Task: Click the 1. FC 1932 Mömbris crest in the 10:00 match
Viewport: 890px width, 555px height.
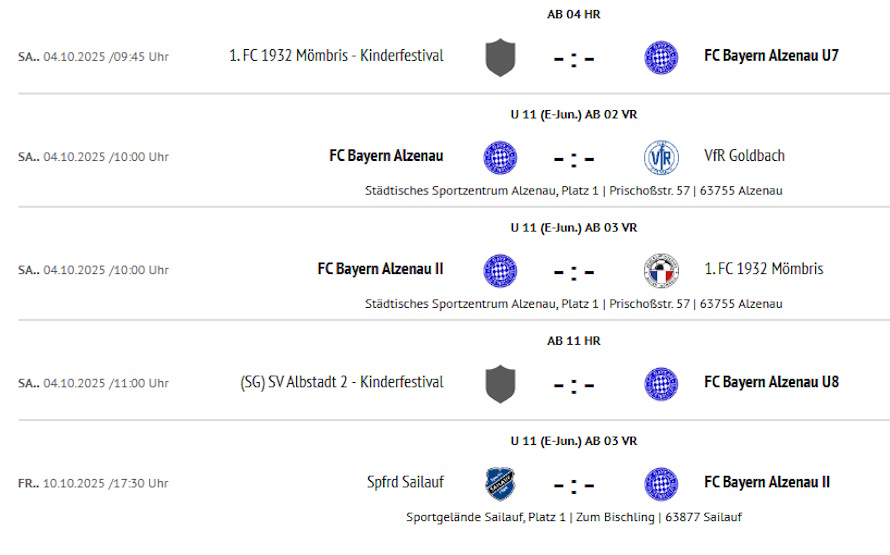Action: 661,270
